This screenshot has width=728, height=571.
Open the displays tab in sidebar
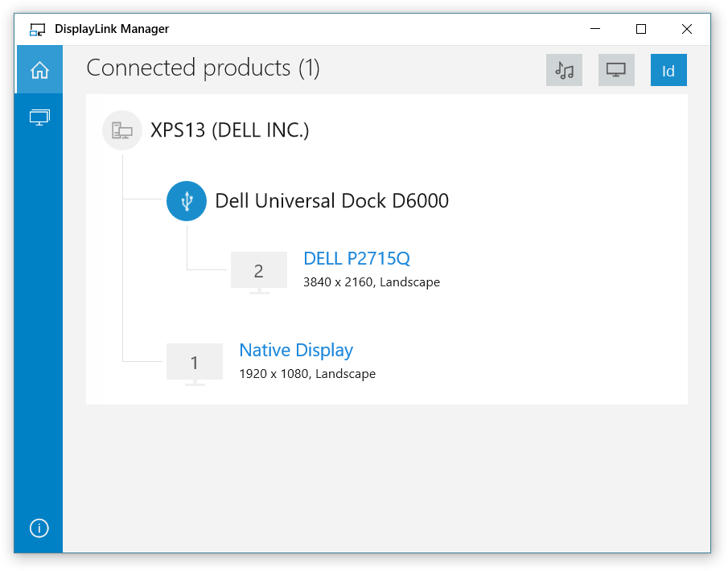pos(39,117)
